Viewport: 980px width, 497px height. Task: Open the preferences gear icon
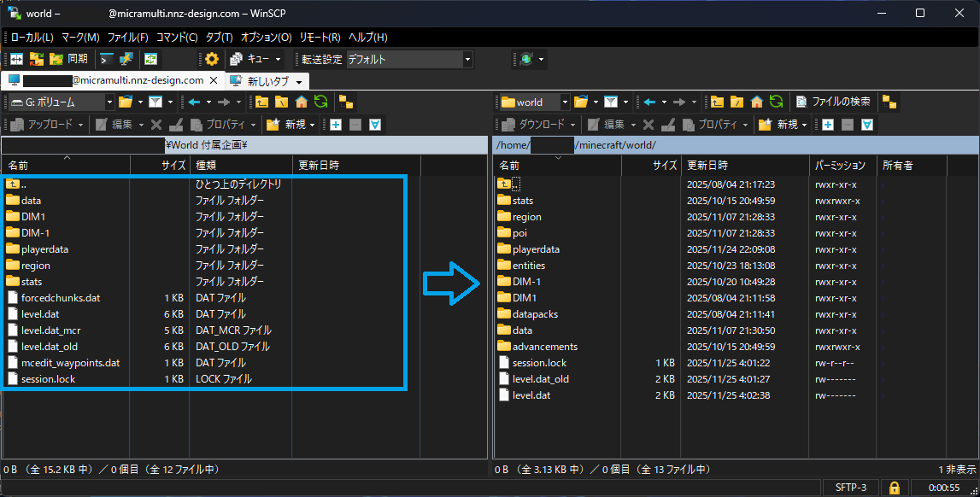point(212,59)
